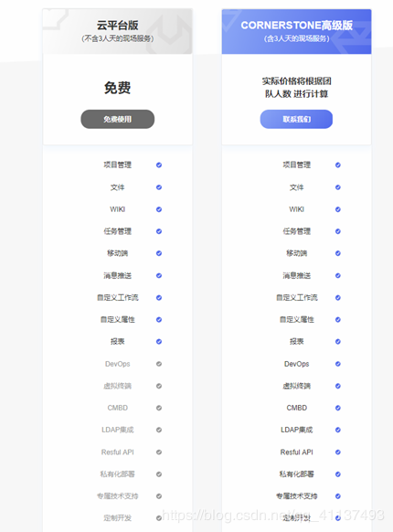393x532 pixels.
Task: Click 专属技术支持 label in 高级版 column
Action: [296, 496]
